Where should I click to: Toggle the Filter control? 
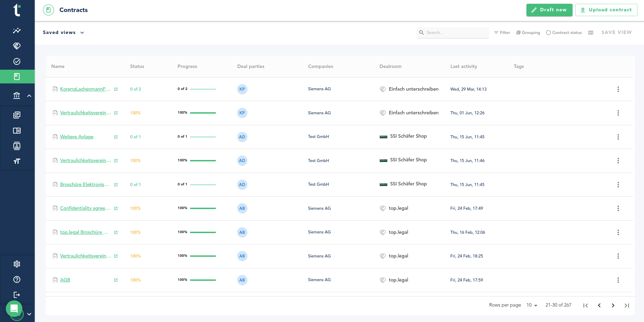pyautogui.click(x=502, y=33)
